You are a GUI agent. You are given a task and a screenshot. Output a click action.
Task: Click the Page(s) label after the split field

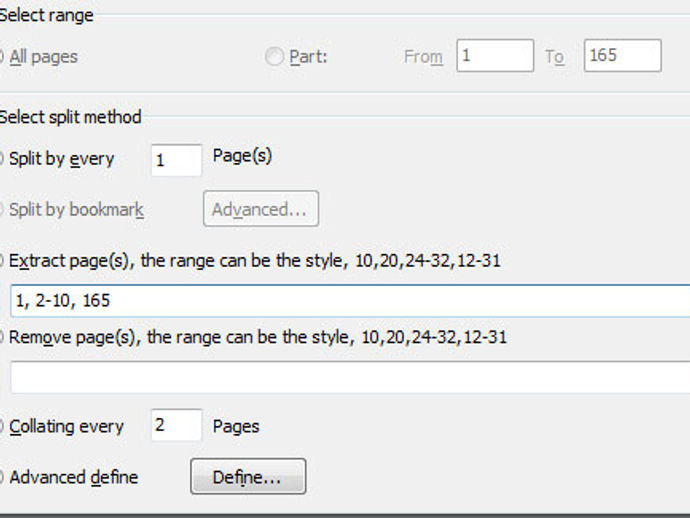point(242,156)
